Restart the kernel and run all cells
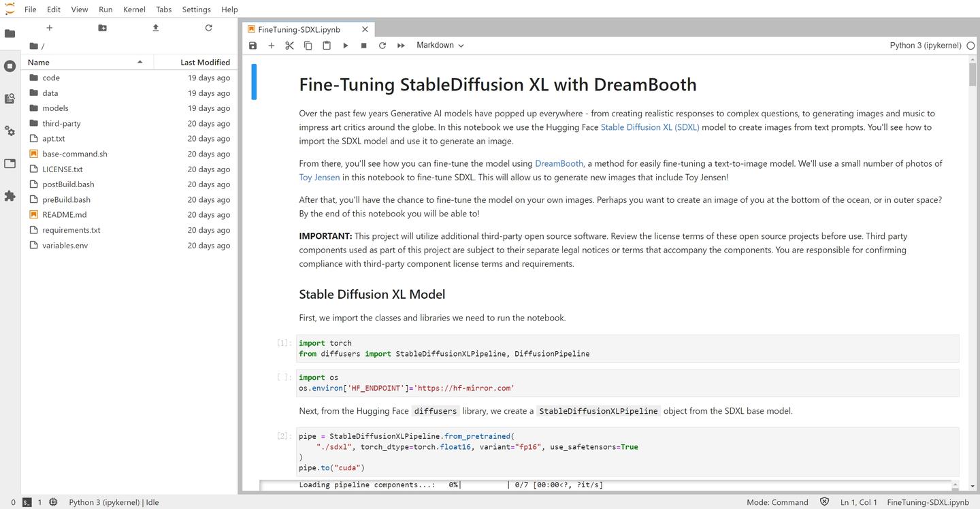980x509 pixels. point(400,45)
